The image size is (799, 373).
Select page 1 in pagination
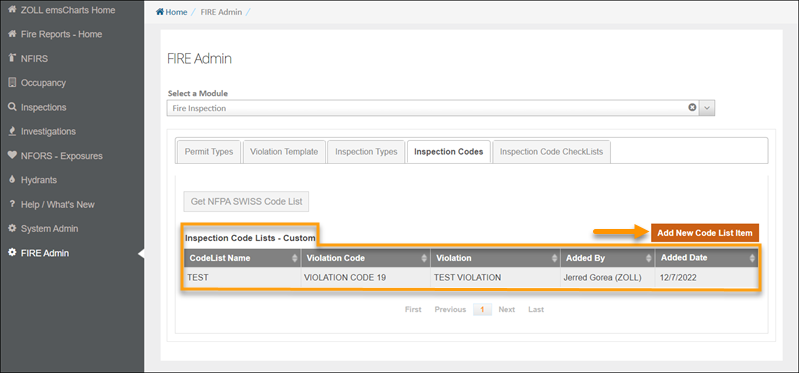point(482,309)
